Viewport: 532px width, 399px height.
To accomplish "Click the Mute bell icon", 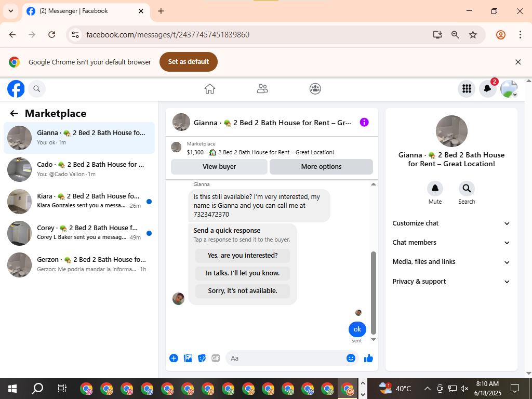I will [x=435, y=188].
